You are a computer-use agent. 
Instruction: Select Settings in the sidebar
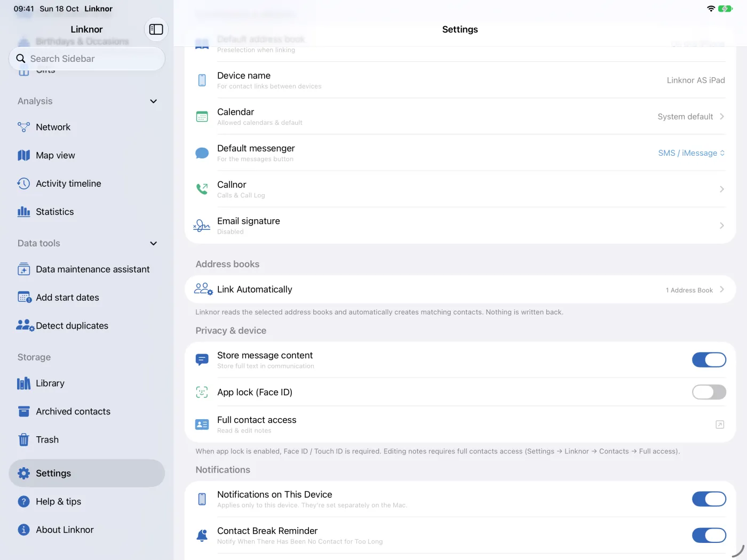tap(87, 474)
